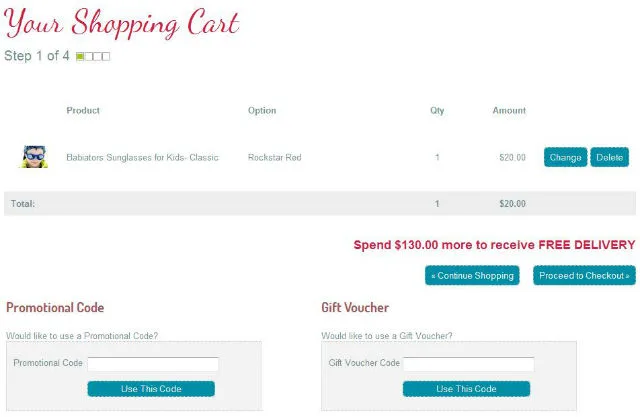Open the Babiators Sunglasses for Kids link

[142, 158]
